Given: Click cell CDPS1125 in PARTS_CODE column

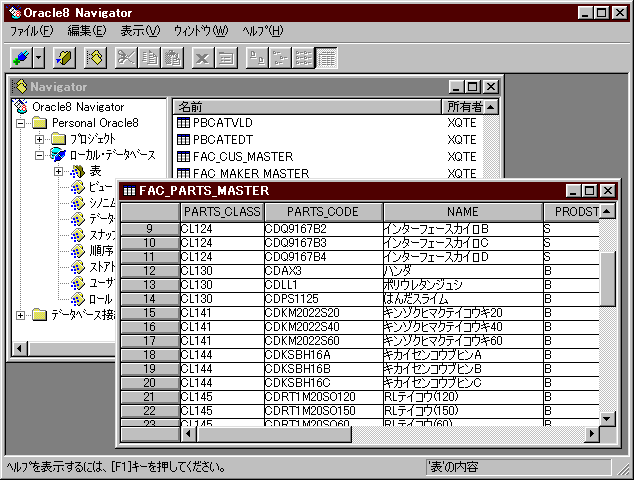Looking at the screenshot, I should tap(323, 299).
